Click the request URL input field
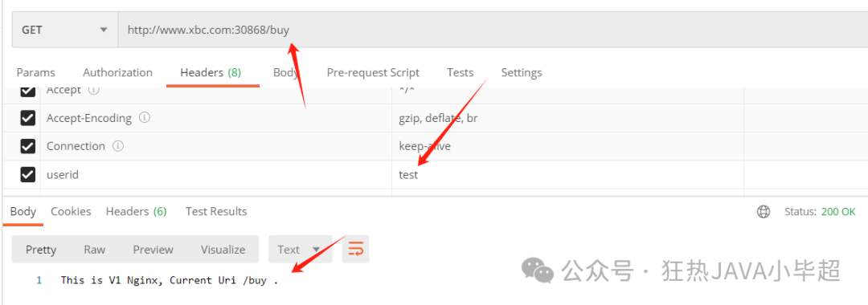This screenshot has width=868, height=305. coord(493,30)
